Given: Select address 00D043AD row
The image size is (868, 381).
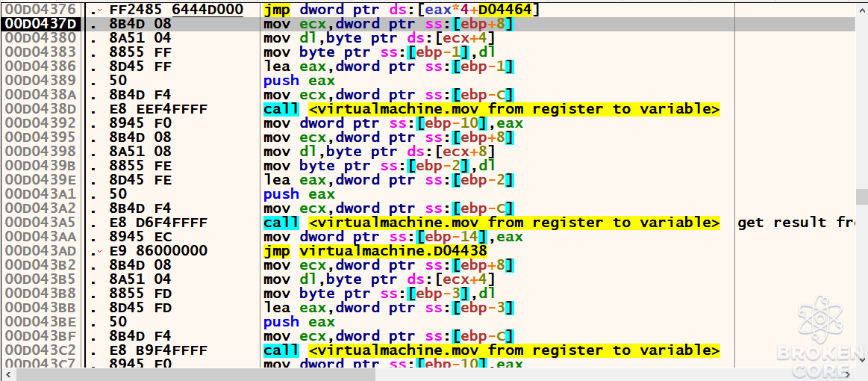Looking at the screenshot, I should point(42,251).
